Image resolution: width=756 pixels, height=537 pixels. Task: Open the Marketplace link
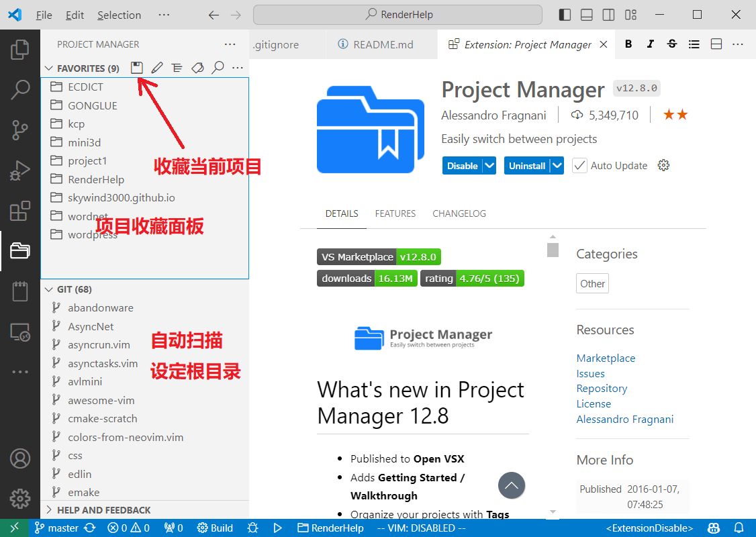(606, 358)
